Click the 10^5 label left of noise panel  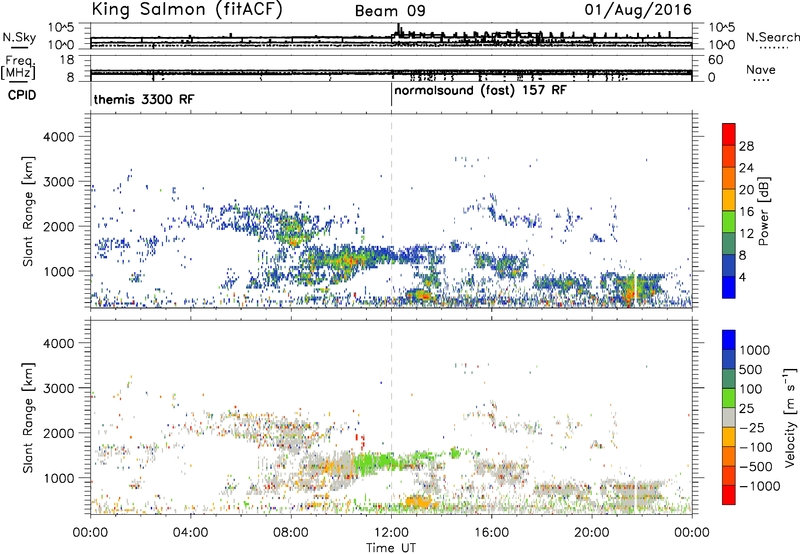coord(61,28)
